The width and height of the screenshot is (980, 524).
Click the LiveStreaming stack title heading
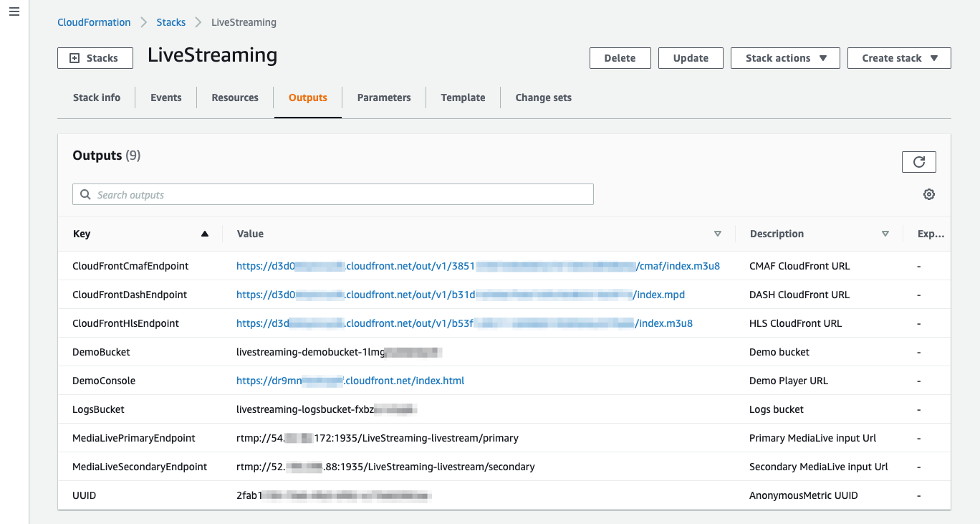(213, 55)
